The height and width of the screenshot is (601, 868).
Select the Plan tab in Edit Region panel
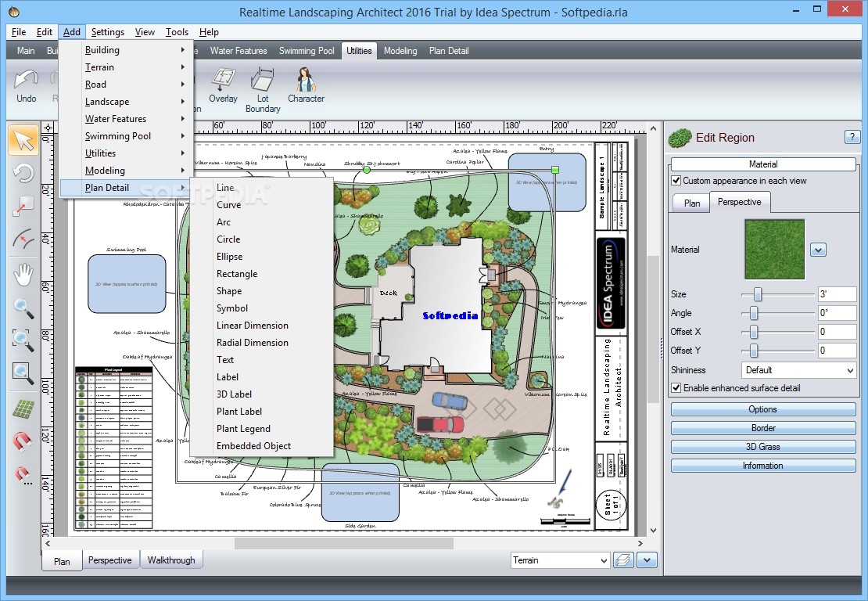pos(691,203)
